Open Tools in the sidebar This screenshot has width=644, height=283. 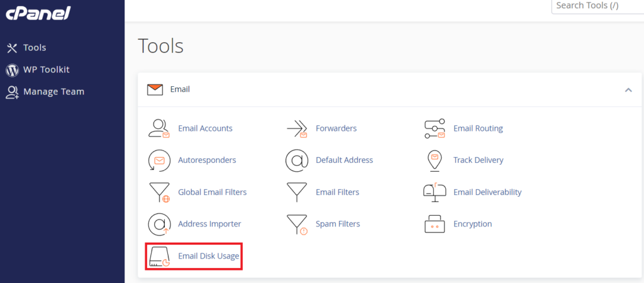[34, 48]
